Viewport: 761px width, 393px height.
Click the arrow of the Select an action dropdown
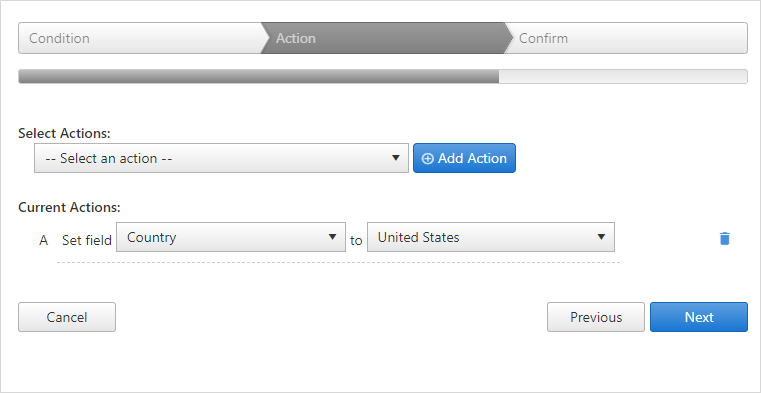click(x=396, y=158)
